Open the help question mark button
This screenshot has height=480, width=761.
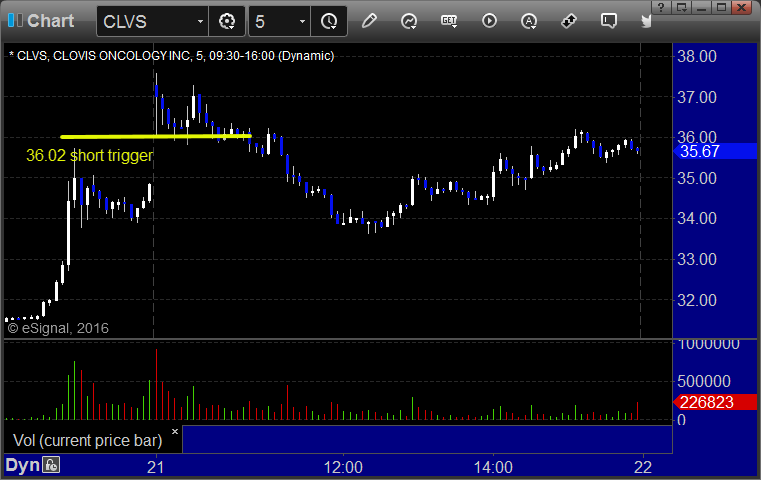(x=661, y=7)
